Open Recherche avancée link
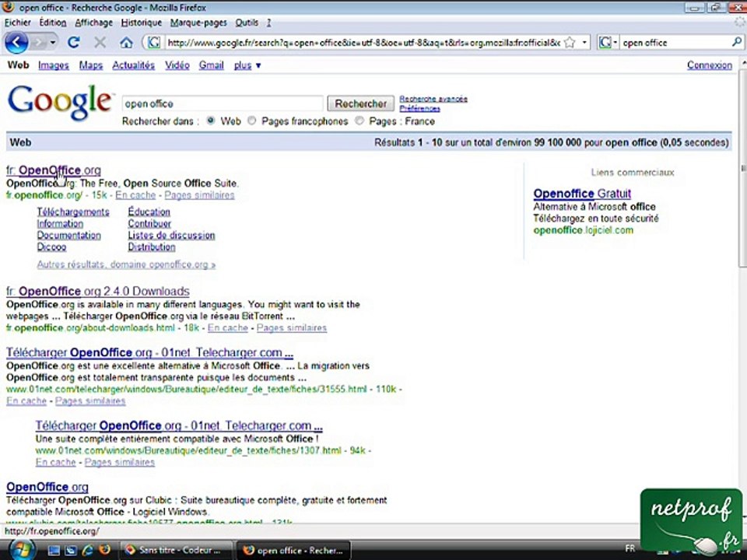Image resolution: width=747 pixels, height=560 pixels. click(433, 99)
